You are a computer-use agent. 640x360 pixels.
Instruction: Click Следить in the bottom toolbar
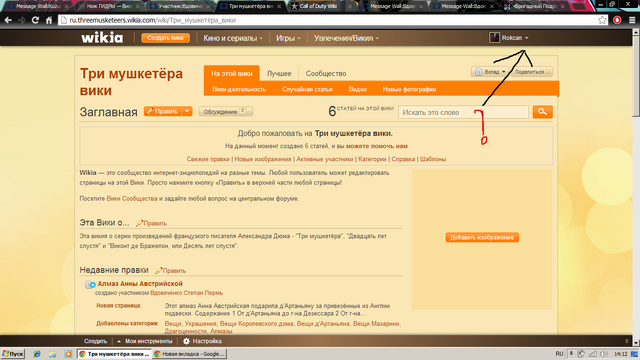click(x=96, y=341)
